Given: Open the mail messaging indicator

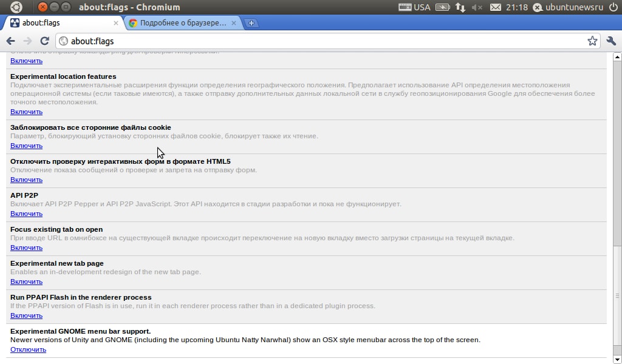Looking at the screenshot, I should click(496, 7).
